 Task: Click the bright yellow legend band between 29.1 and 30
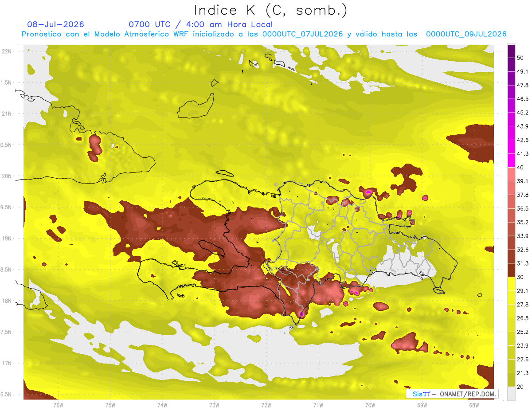pyautogui.click(x=511, y=283)
